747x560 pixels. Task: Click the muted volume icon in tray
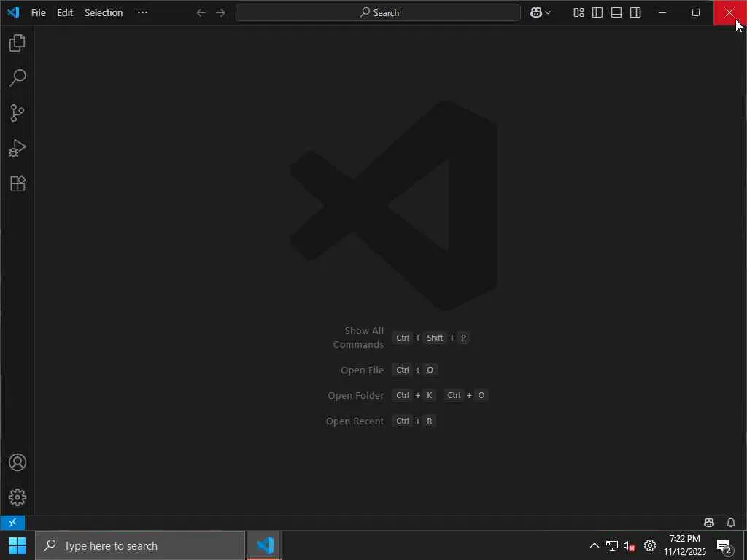click(630, 545)
